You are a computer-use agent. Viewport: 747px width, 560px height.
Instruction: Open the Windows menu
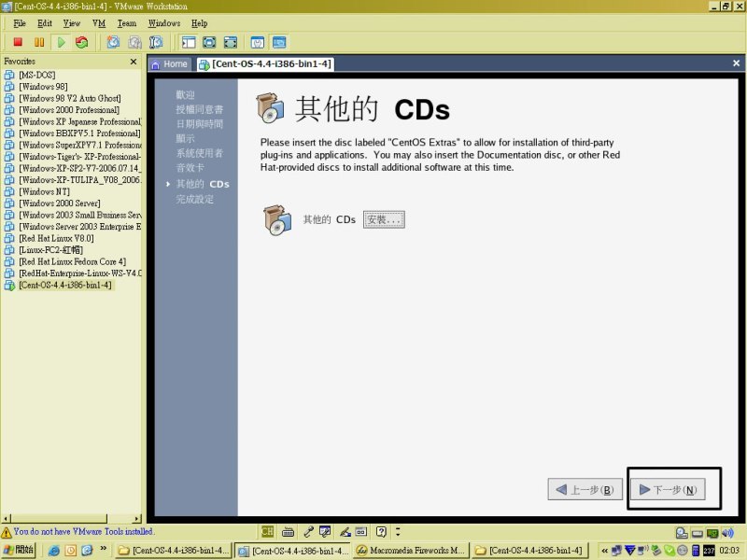click(x=164, y=23)
